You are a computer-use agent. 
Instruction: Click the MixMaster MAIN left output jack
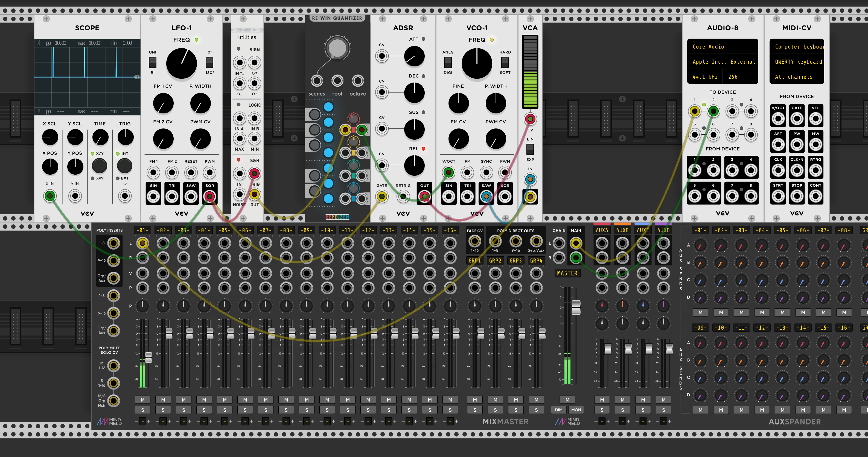click(x=575, y=243)
